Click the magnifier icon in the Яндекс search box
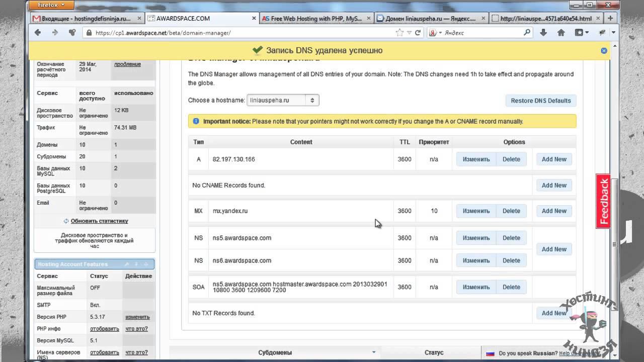Viewport: 644px width, 362px height. pos(527,33)
